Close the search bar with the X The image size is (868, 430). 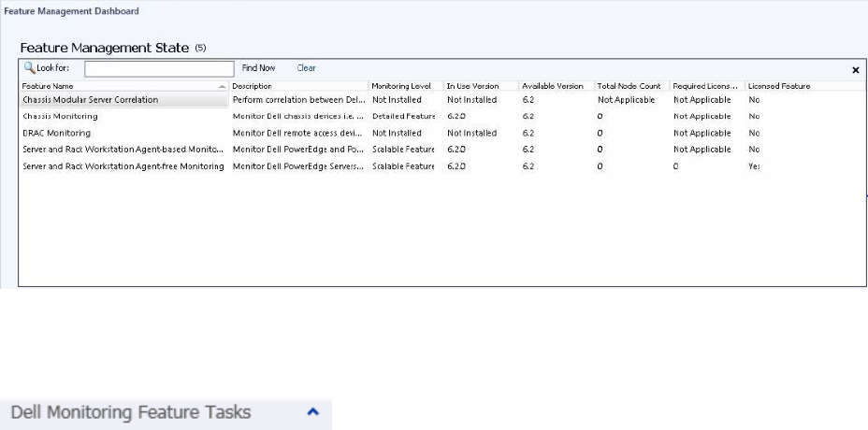tap(855, 70)
